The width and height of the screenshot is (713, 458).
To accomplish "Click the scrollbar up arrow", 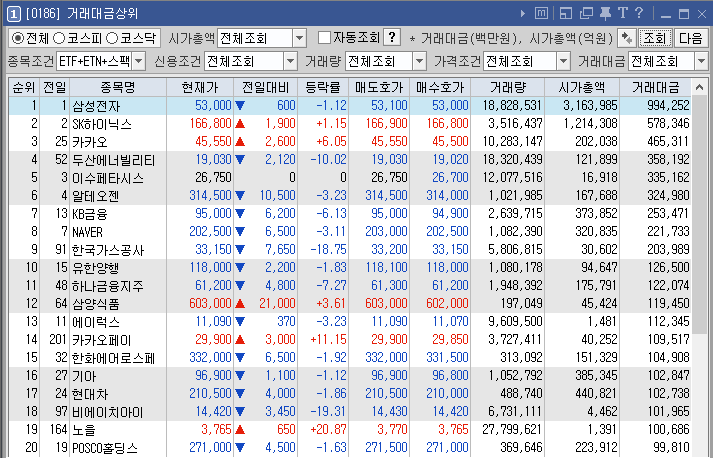I will [x=699, y=87].
